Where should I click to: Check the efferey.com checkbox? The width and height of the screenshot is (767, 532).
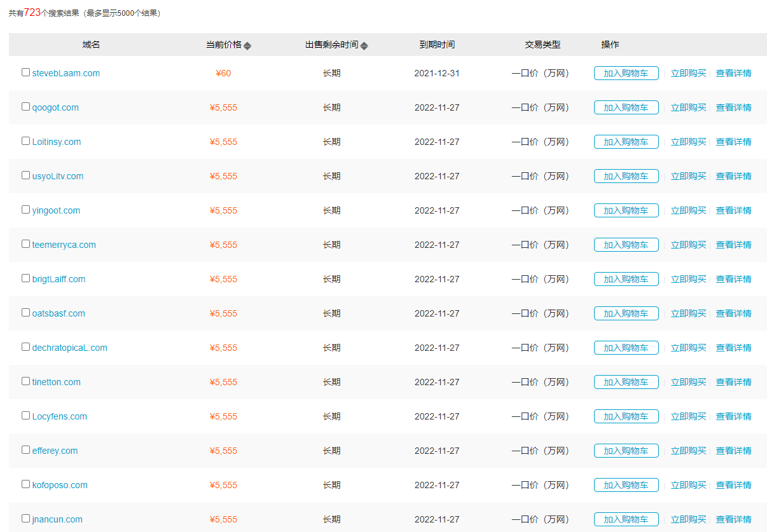[x=26, y=450]
